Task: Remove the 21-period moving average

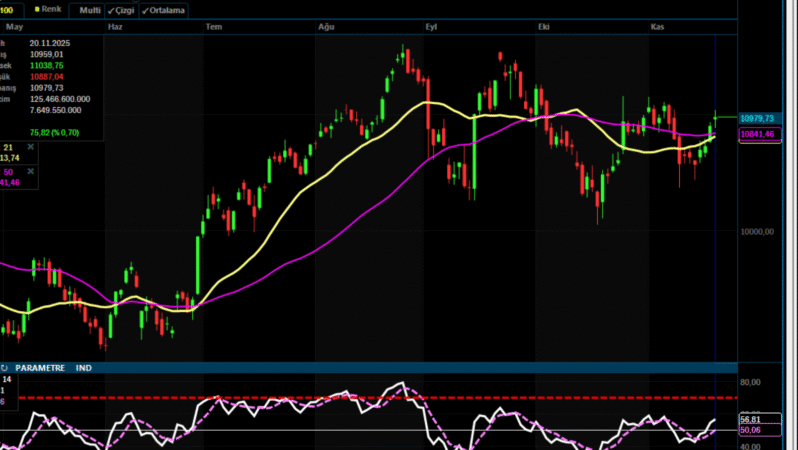Action: (30, 147)
